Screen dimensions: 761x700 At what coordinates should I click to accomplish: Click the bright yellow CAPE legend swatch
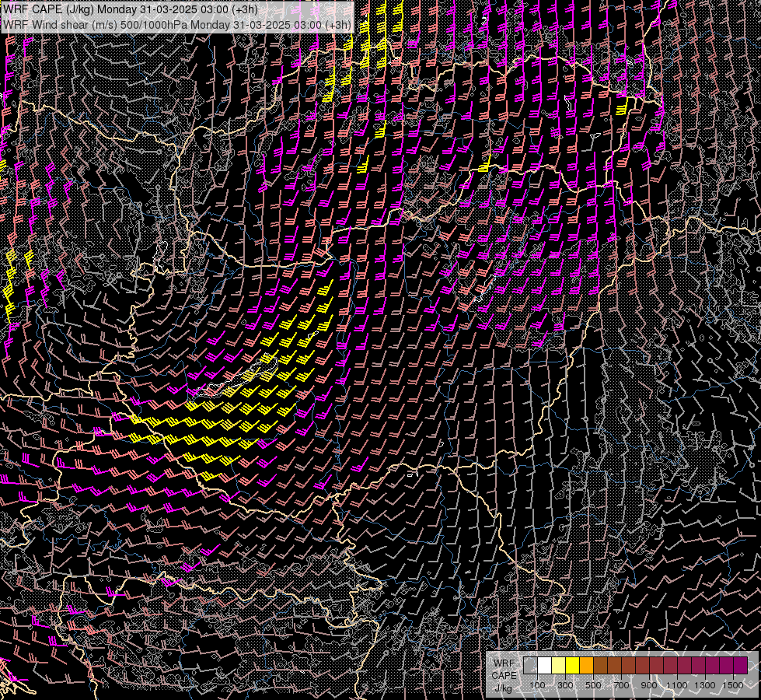573,666
